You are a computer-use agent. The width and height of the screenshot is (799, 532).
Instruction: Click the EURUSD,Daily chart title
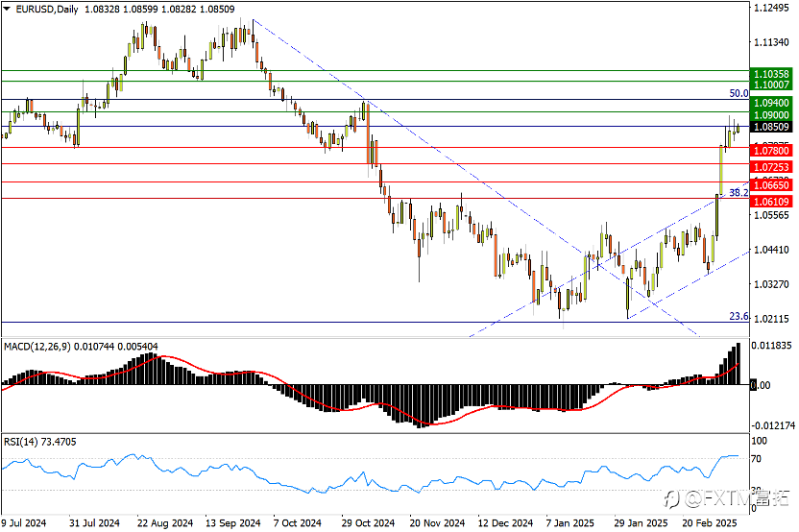pos(47,10)
